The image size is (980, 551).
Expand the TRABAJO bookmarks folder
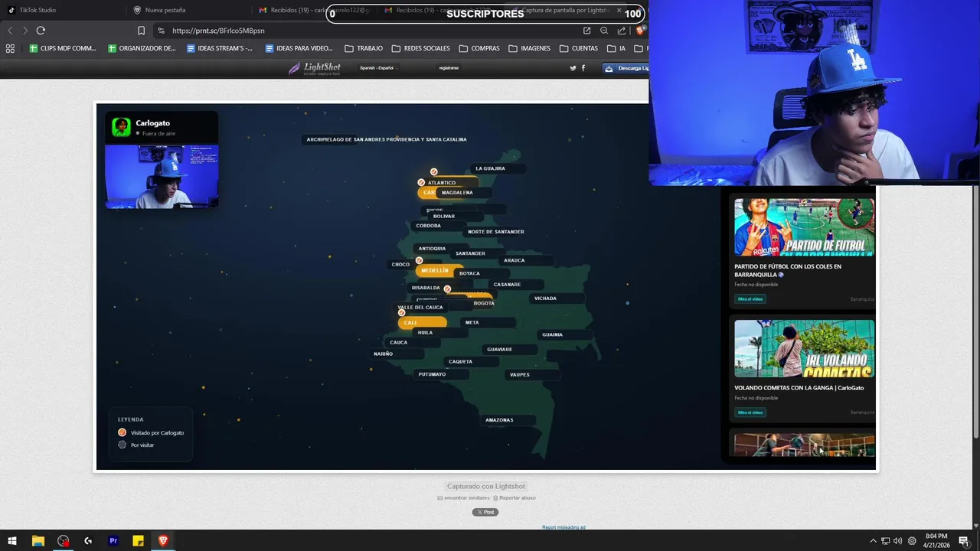364,48
